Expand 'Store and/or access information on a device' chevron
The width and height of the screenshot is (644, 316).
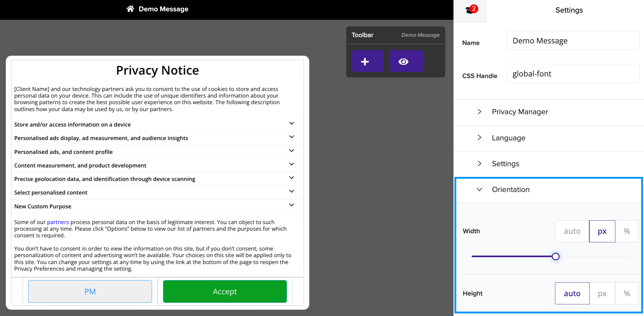(x=291, y=123)
